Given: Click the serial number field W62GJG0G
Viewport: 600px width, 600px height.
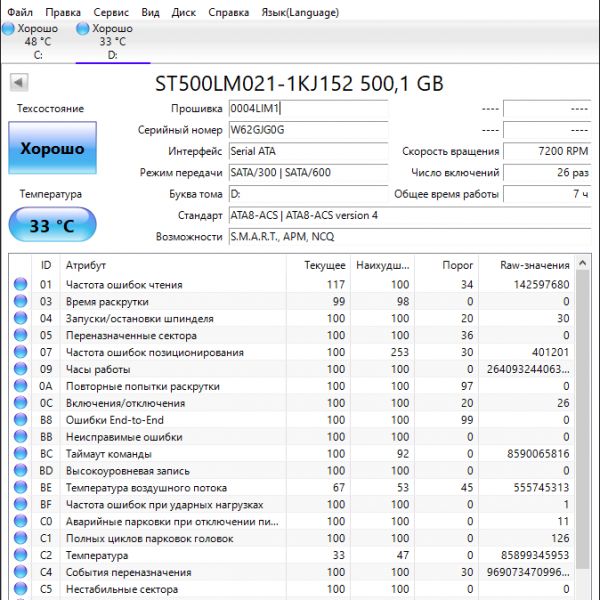Looking at the screenshot, I should click(308, 130).
